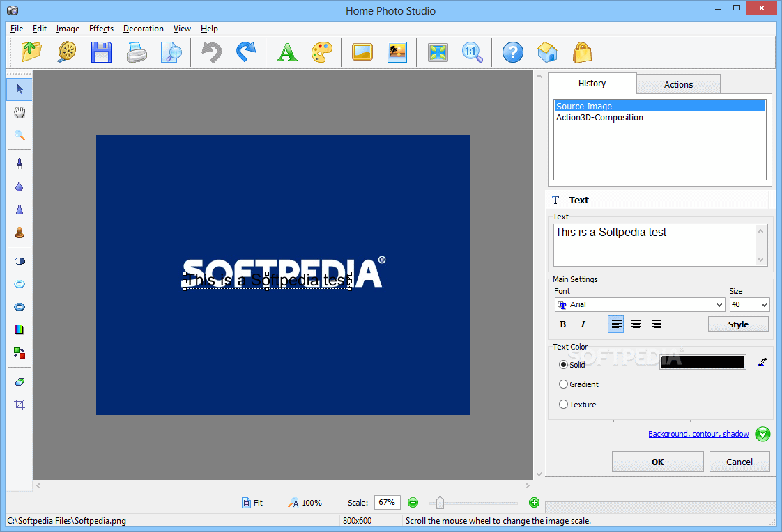This screenshot has width=782, height=532.
Task: Select the zoom magnifier tool in sidebar
Action: pos(20,135)
